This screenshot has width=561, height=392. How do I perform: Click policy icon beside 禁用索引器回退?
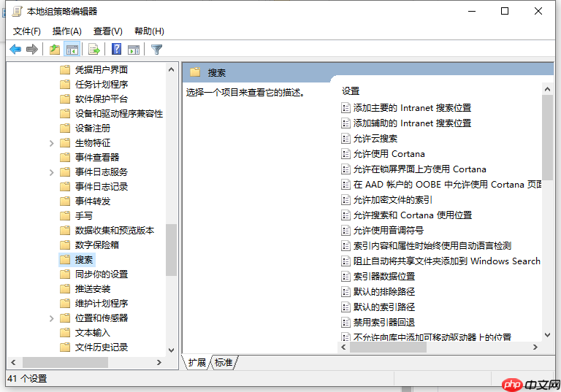[346, 322]
